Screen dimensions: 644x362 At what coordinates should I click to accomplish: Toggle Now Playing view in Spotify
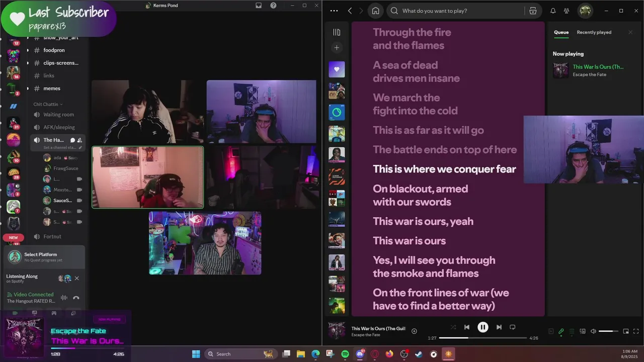tap(551, 331)
